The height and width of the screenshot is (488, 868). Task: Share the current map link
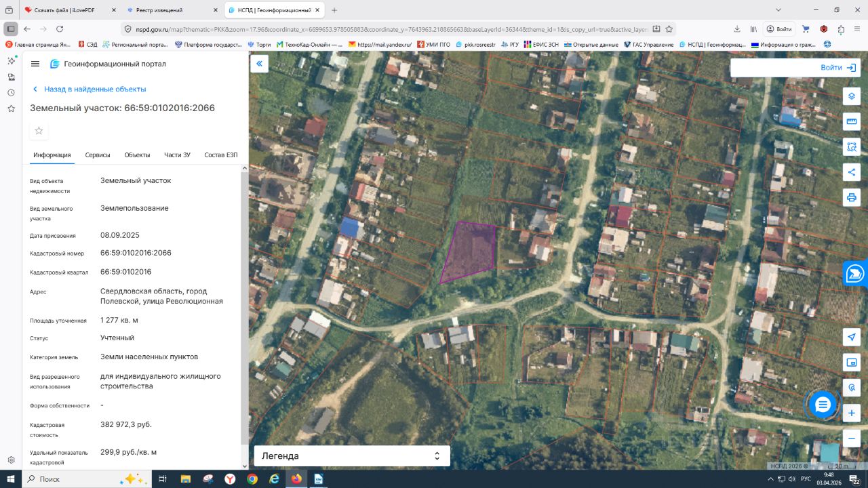pos(852,171)
